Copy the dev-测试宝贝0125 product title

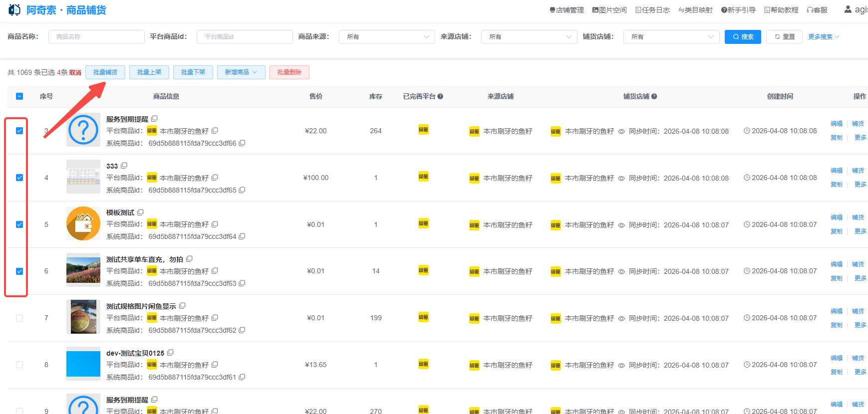point(171,353)
